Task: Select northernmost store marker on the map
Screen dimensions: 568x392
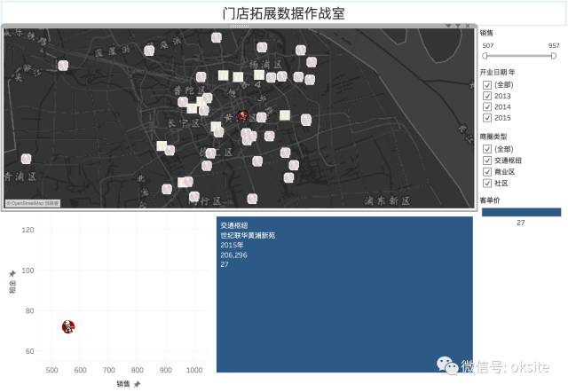Action: coord(217,37)
